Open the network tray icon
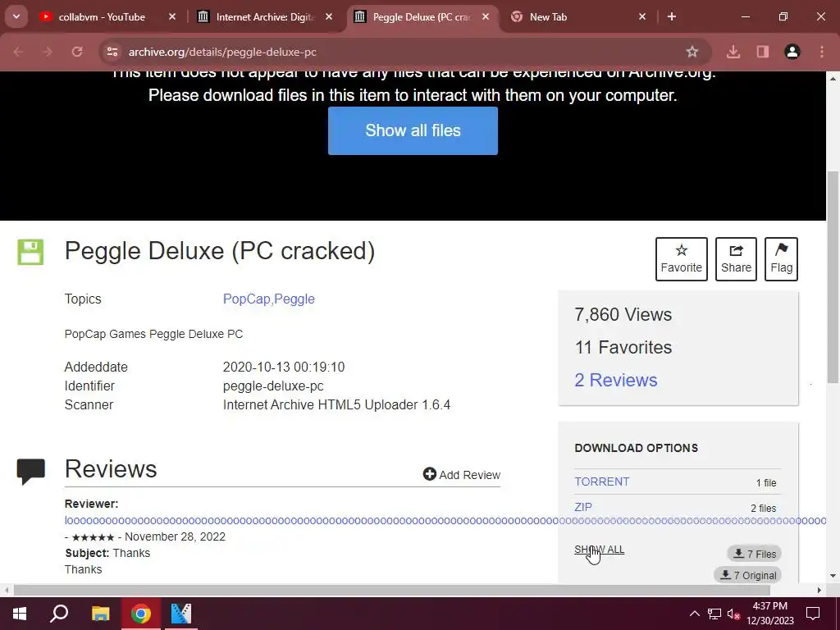This screenshot has width=840, height=630. pyautogui.click(x=714, y=614)
